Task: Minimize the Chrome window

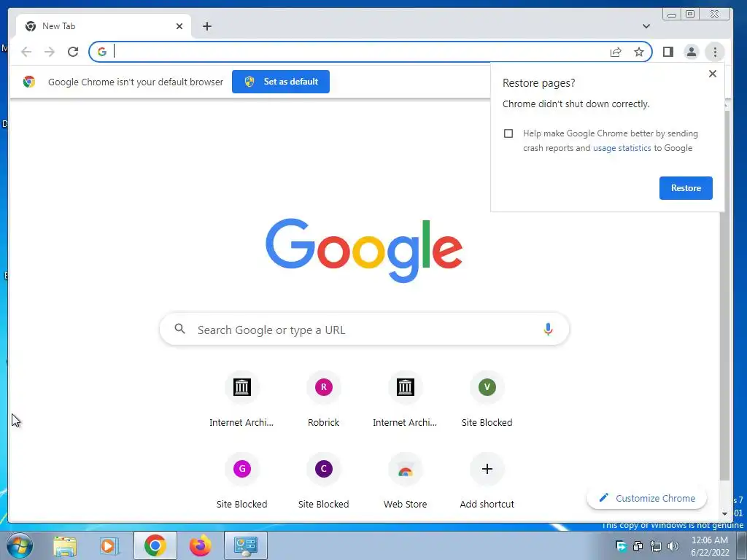Action: tap(672, 15)
